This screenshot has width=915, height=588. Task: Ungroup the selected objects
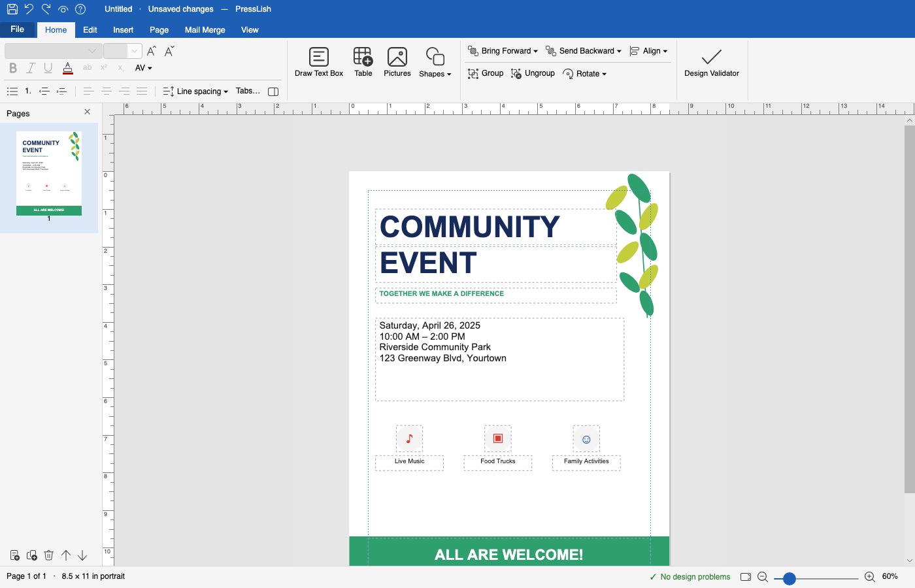(x=533, y=73)
